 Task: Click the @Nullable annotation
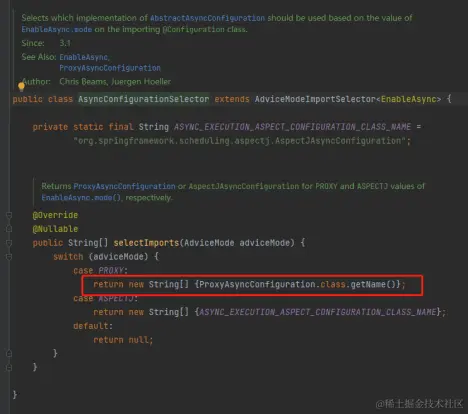coord(55,229)
